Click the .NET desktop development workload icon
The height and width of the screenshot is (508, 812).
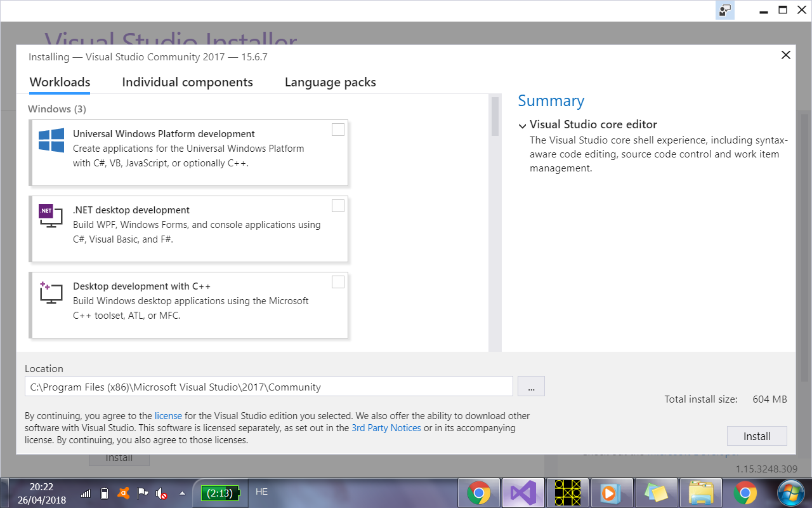pos(51,217)
